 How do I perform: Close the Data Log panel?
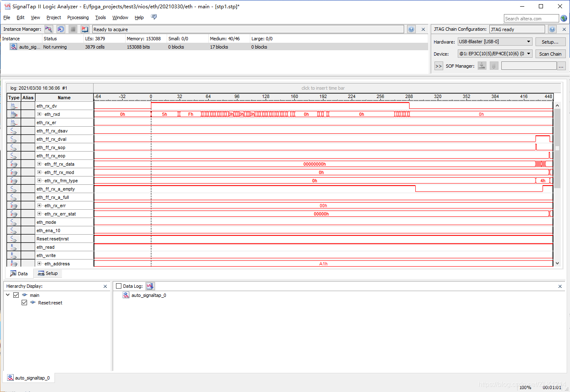(x=560, y=286)
